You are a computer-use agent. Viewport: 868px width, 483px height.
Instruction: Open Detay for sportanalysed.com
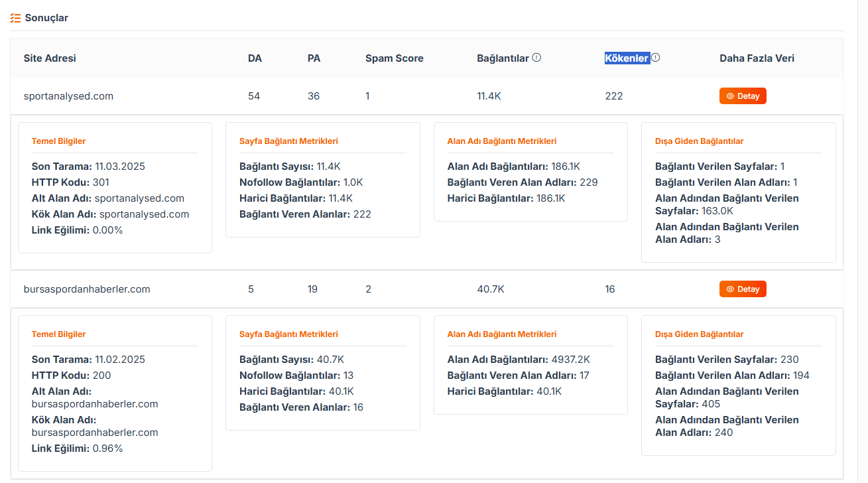coord(743,96)
